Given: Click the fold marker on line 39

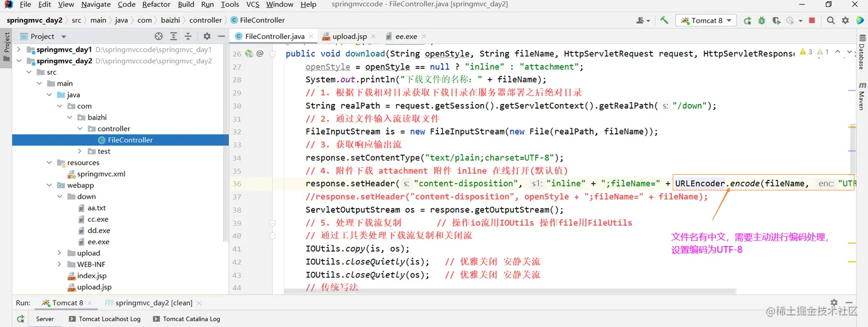Looking at the screenshot, I should pyautogui.click(x=273, y=222).
